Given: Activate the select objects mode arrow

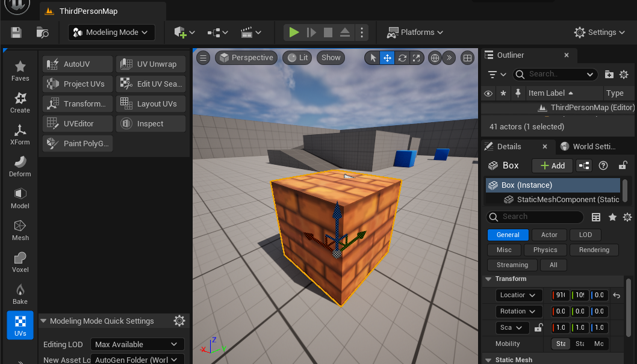Looking at the screenshot, I should pos(373,58).
